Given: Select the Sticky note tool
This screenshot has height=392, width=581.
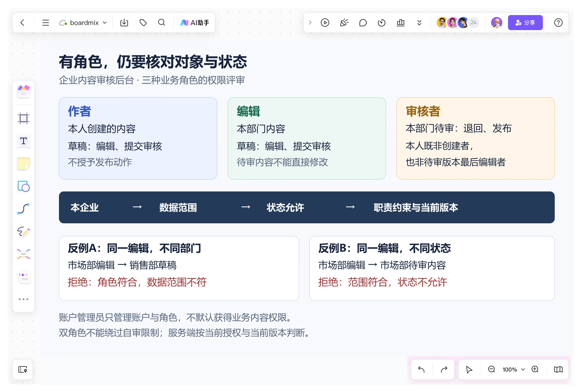Looking at the screenshot, I should (x=24, y=163).
